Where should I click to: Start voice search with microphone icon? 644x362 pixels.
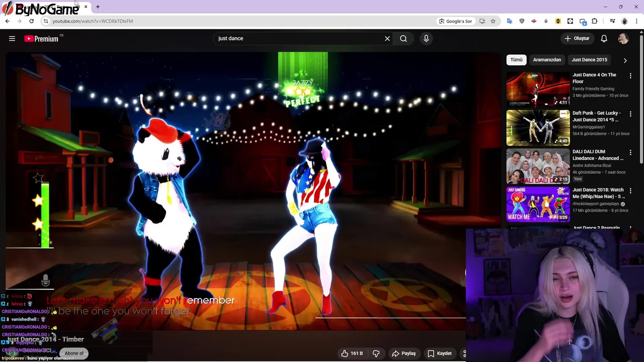pyautogui.click(x=426, y=39)
